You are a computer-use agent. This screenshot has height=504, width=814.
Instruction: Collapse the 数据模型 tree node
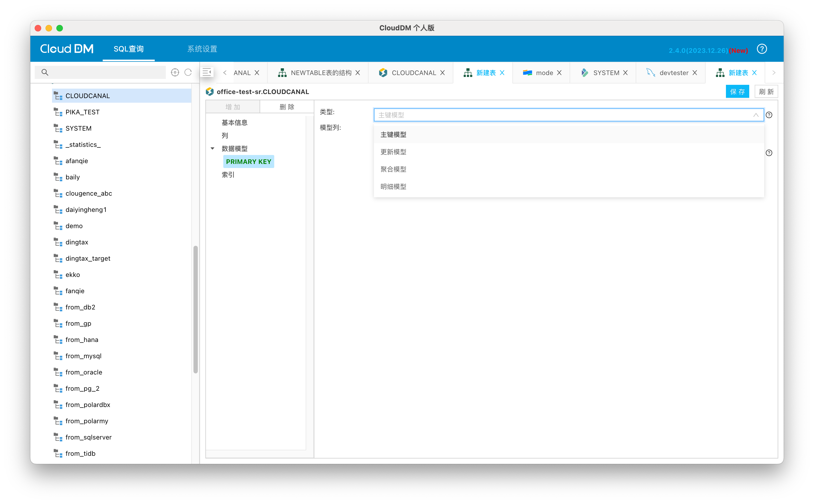(212, 149)
